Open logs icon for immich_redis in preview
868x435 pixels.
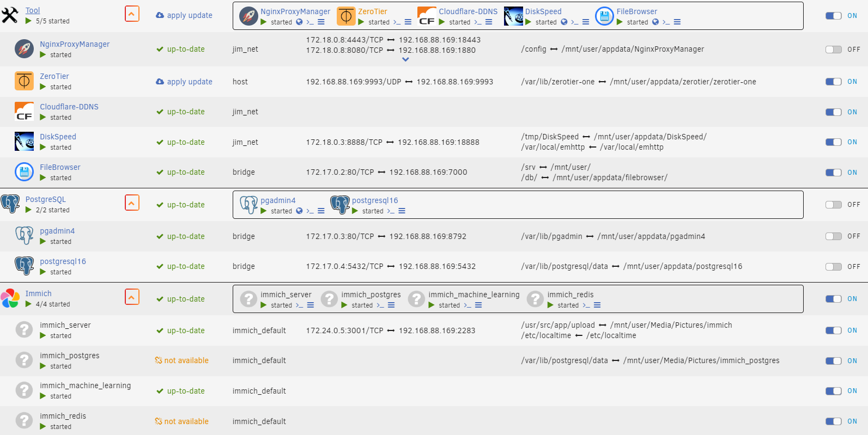(597, 305)
